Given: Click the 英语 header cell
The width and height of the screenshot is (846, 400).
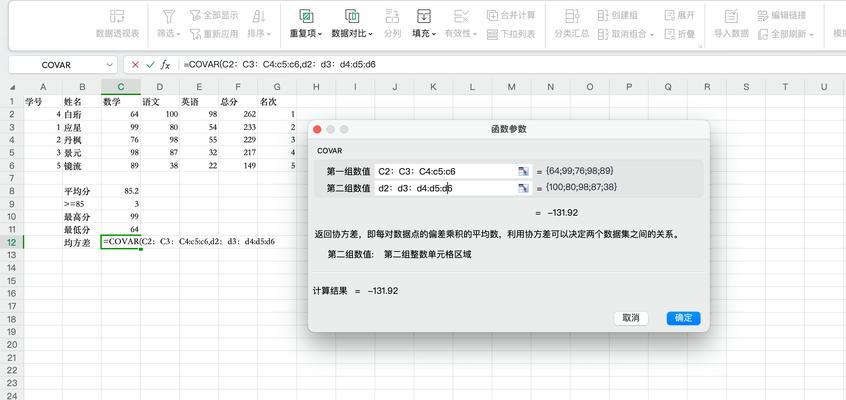Looking at the screenshot, I should tap(199, 101).
